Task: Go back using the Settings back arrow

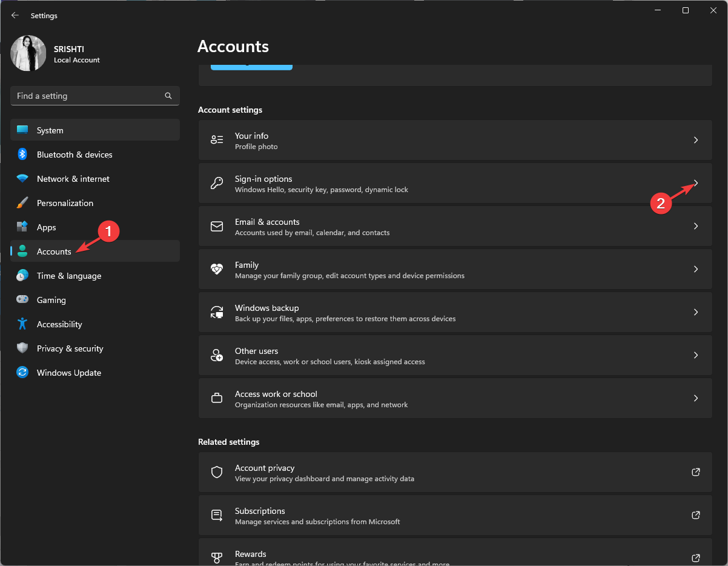Action: [x=15, y=16]
